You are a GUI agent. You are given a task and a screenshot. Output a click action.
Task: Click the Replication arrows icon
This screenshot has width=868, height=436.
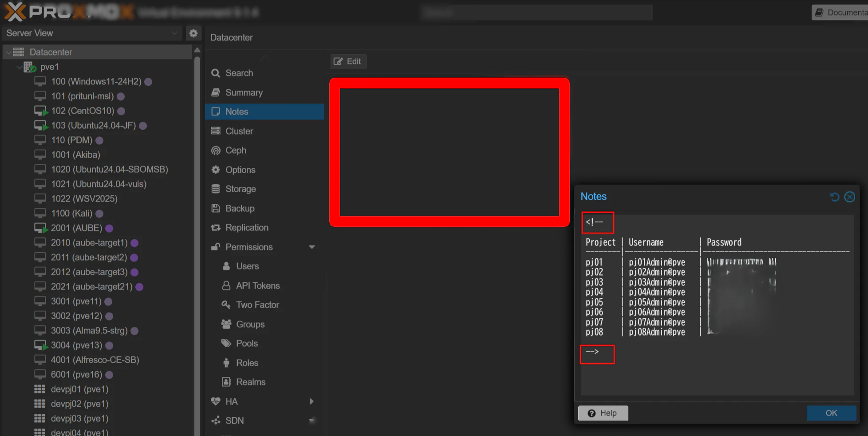coord(216,227)
